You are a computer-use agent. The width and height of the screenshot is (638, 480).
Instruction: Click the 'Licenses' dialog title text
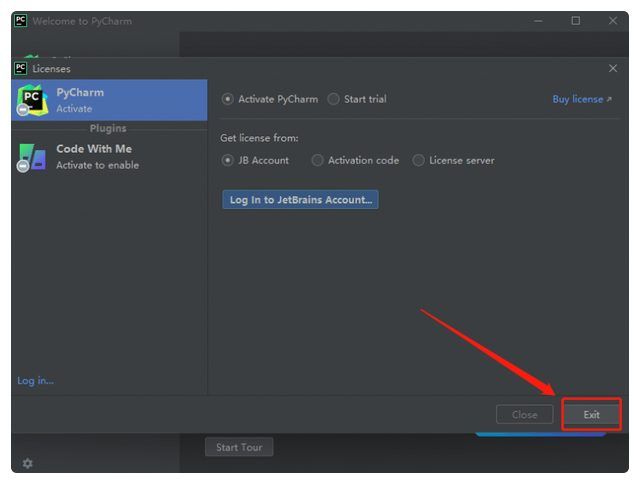pyautogui.click(x=52, y=69)
